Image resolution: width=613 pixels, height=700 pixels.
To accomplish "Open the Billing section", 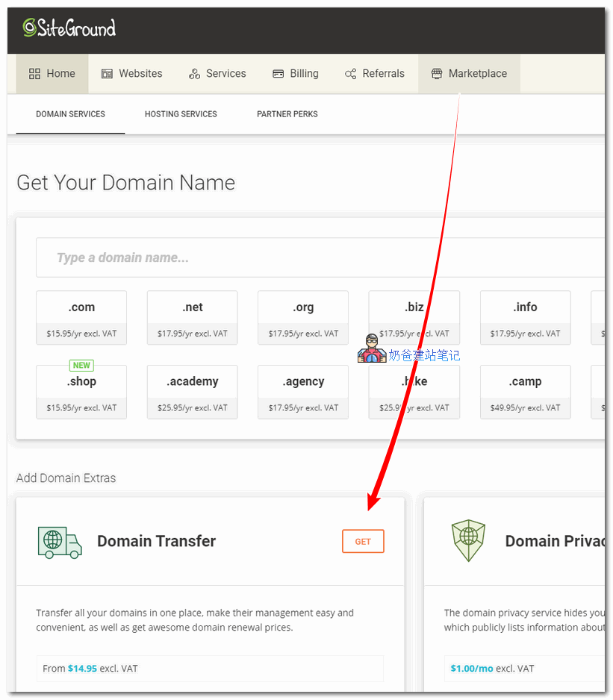I will (296, 74).
